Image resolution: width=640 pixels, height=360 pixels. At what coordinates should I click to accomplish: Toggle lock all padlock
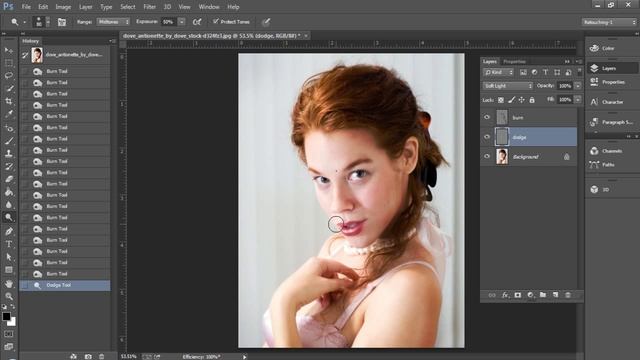tap(532, 100)
